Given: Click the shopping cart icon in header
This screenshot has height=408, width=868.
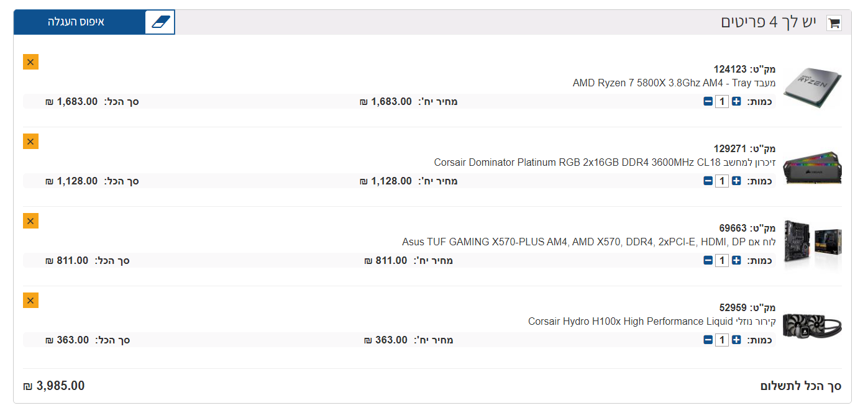Looking at the screenshot, I should [834, 24].
